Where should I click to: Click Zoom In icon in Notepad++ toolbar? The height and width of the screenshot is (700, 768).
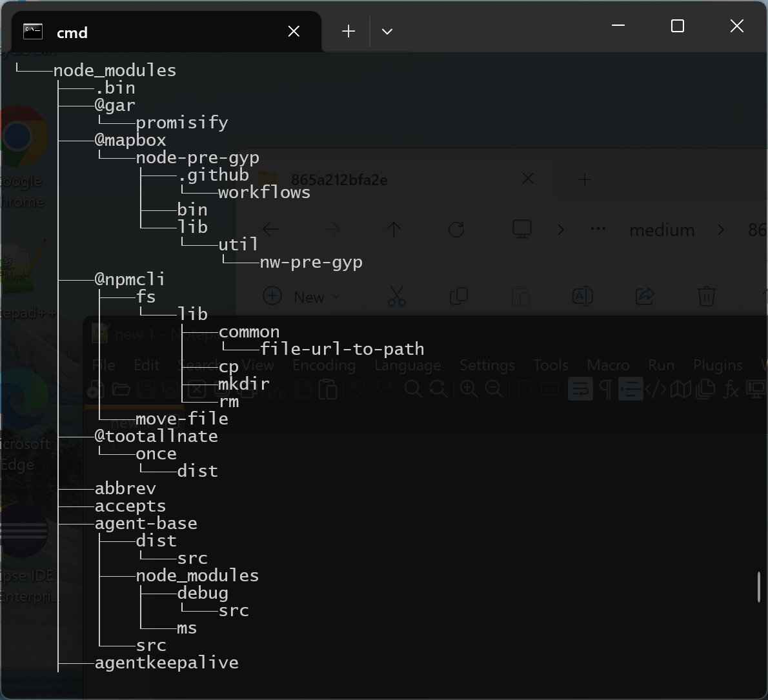click(x=469, y=390)
